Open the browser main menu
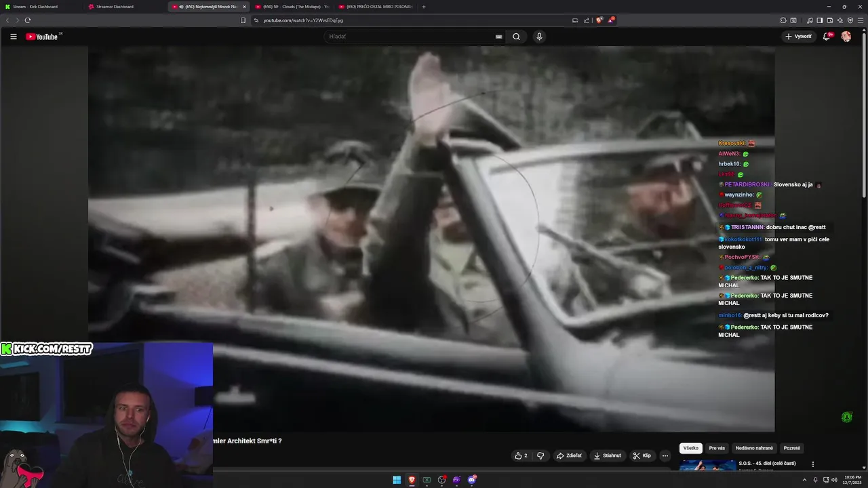Image resolution: width=868 pixels, height=488 pixels. (x=860, y=20)
